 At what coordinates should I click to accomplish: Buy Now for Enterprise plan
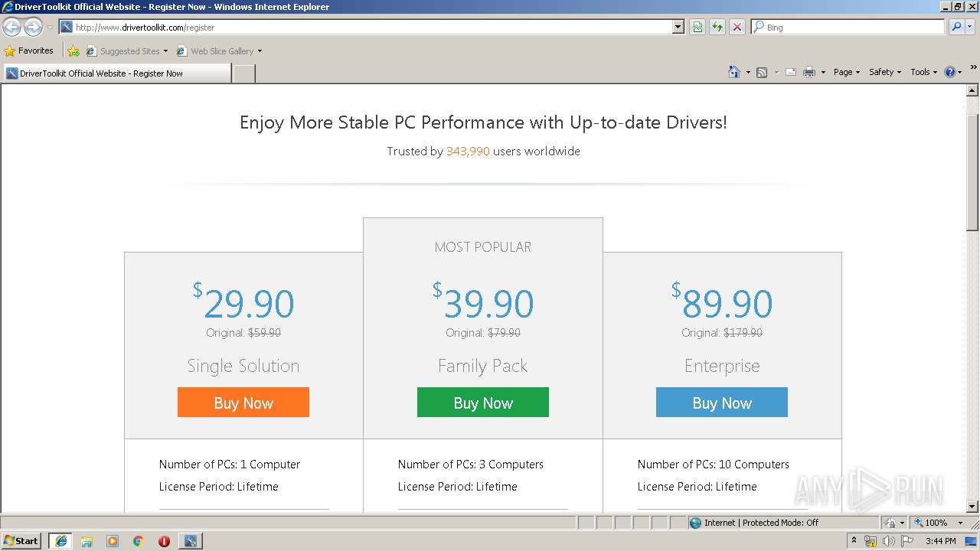[722, 403]
